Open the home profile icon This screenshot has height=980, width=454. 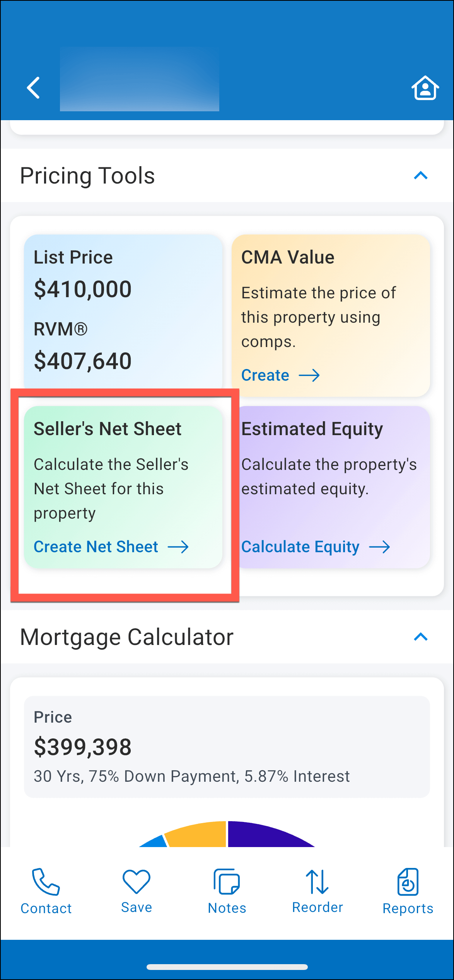tap(425, 88)
